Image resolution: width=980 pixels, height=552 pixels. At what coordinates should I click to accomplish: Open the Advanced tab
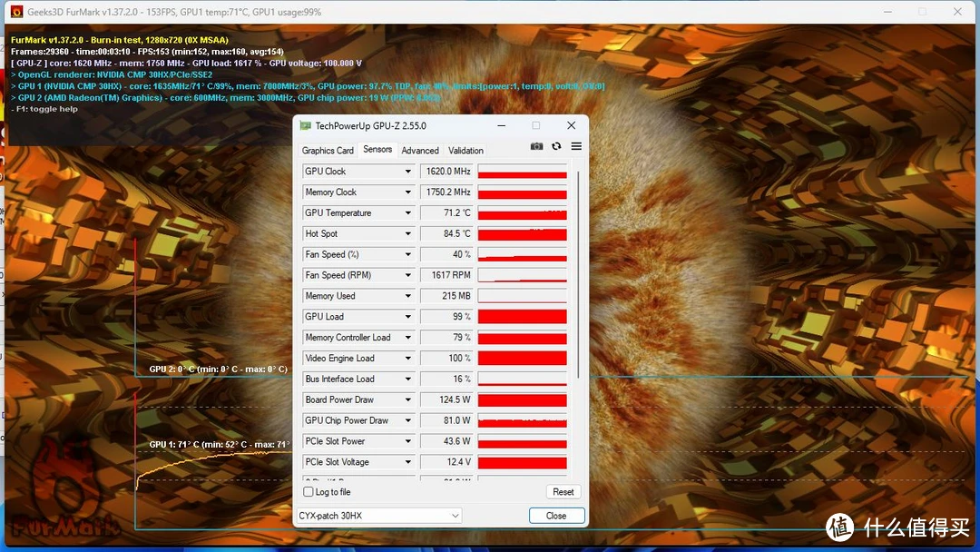point(420,151)
